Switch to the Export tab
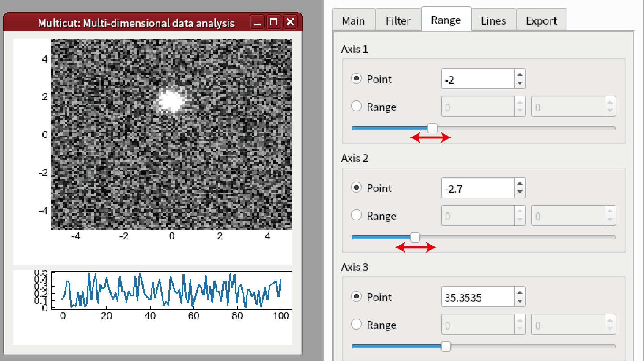Image resolution: width=644 pixels, height=361 pixels. [x=541, y=20]
